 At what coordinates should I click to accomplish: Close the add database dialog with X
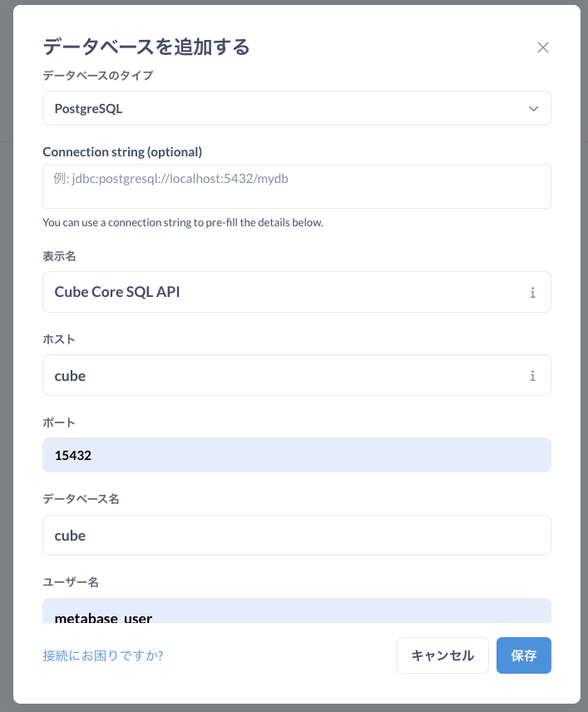click(x=542, y=47)
